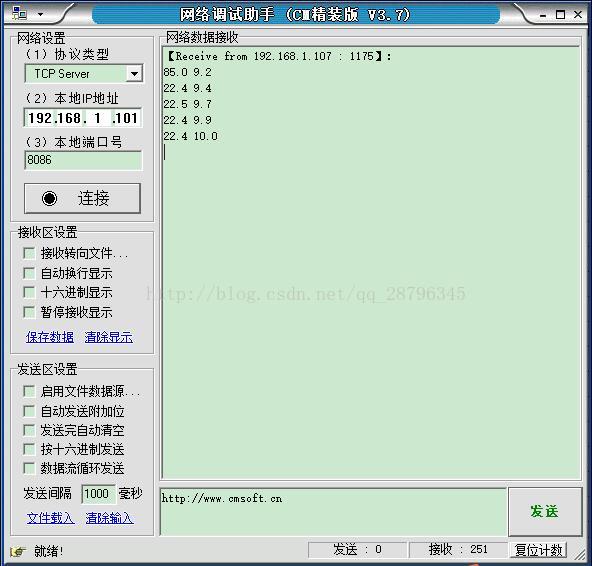
Task: Enable 十六进制显示 checkbox
Action: pyautogui.click(x=29, y=292)
